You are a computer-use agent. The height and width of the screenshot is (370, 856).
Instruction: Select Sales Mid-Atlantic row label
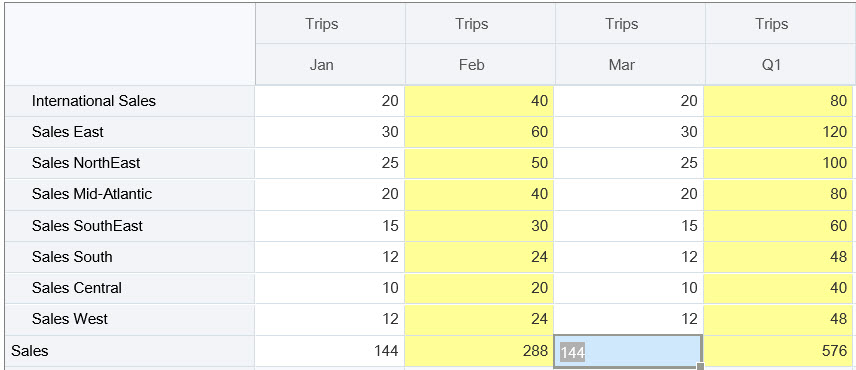click(129, 194)
